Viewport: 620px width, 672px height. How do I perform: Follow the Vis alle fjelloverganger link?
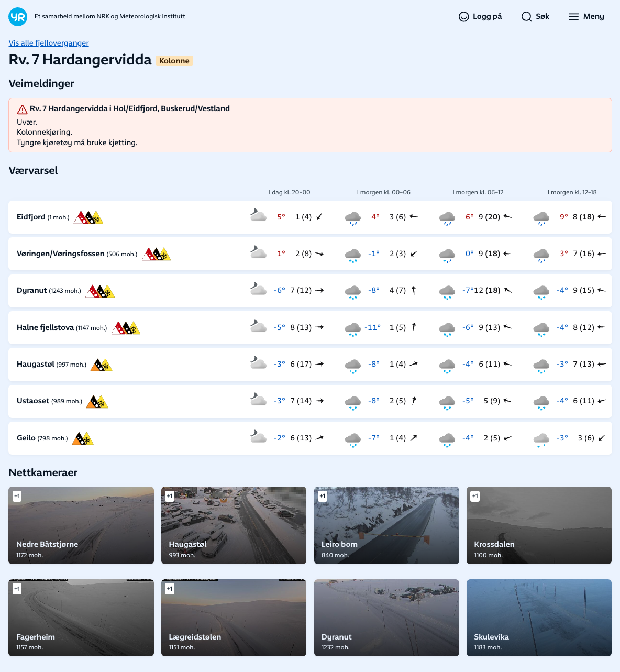click(49, 43)
